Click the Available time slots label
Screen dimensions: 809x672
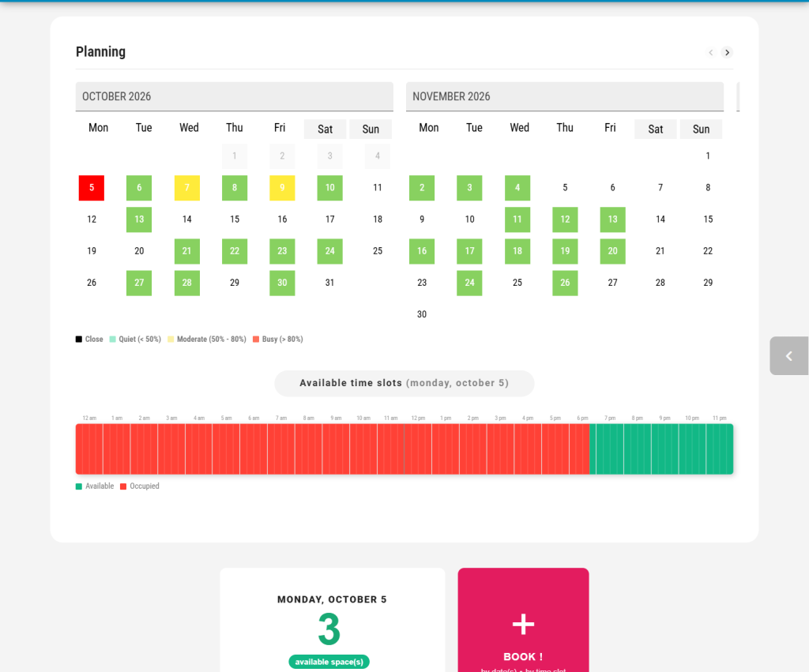tap(404, 383)
